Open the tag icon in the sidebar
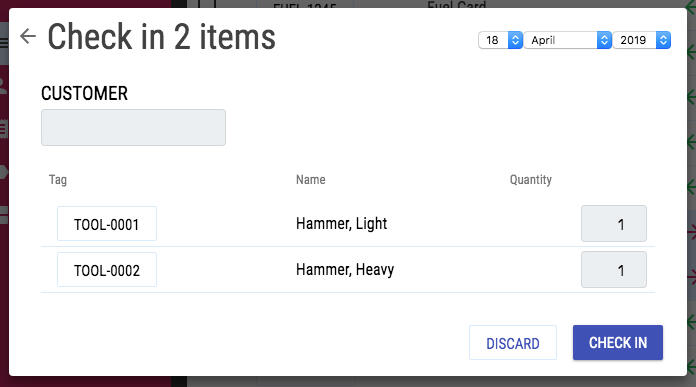 pyautogui.click(x=4, y=172)
